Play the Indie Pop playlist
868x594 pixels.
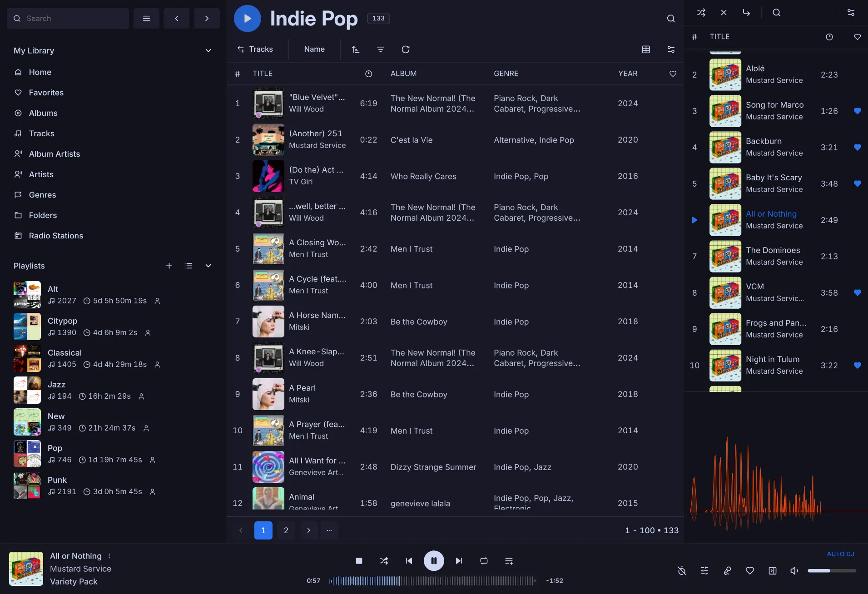click(247, 18)
